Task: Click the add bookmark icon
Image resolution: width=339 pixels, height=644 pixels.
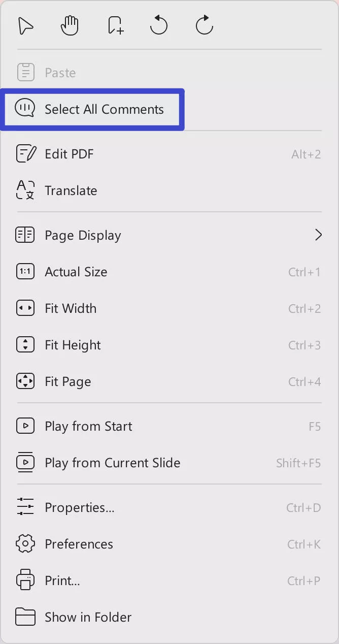Action: click(115, 25)
